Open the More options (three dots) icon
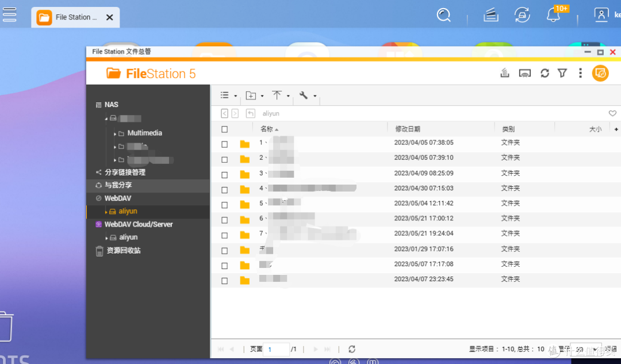Image resolution: width=621 pixels, height=364 pixels. coord(580,73)
